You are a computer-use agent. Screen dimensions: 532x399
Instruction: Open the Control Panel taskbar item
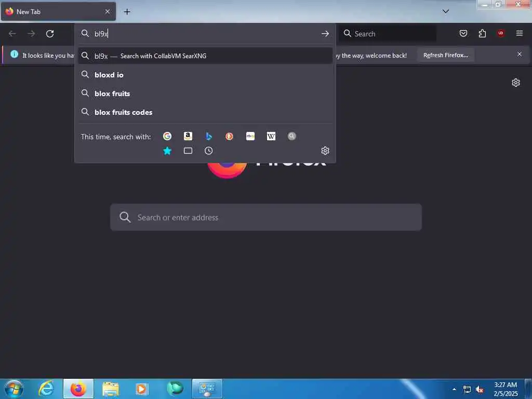(207, 389)
